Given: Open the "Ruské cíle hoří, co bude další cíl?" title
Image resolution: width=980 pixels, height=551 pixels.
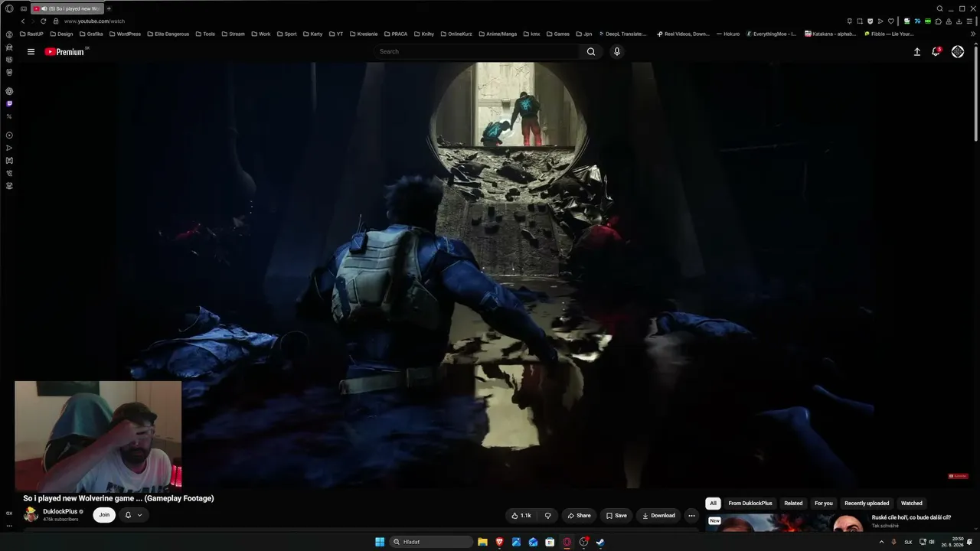Looking at the screenshot, I should 911,517.
